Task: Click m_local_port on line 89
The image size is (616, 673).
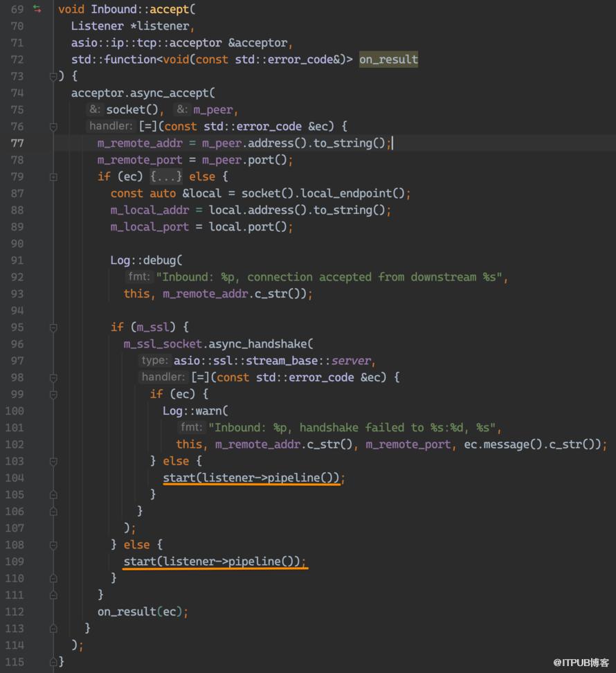Action: (150, 226)
